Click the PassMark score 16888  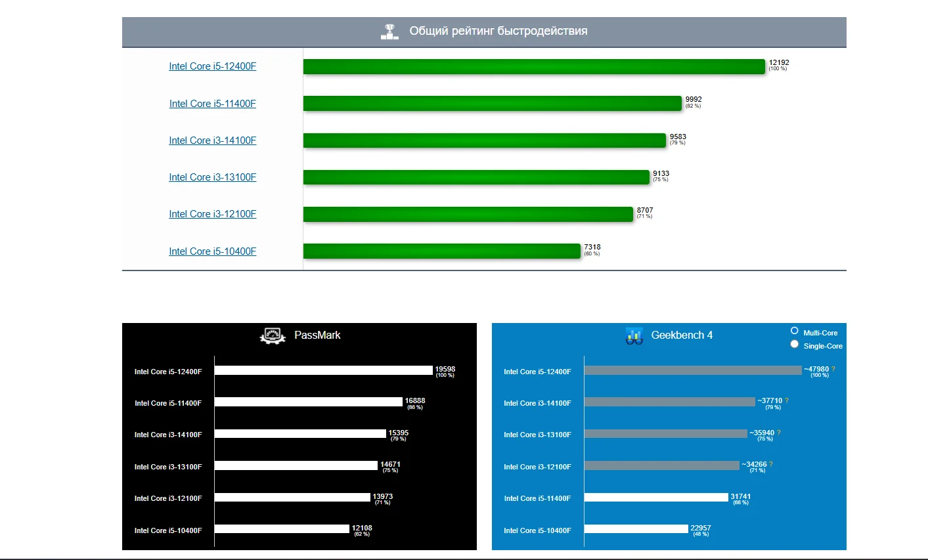(415, 400)
